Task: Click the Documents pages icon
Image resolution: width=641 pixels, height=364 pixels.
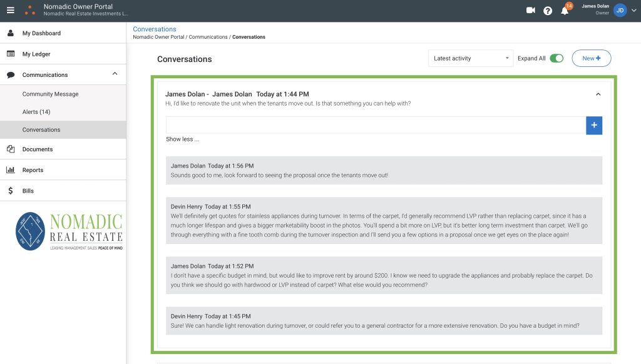Action: (11, 149)
